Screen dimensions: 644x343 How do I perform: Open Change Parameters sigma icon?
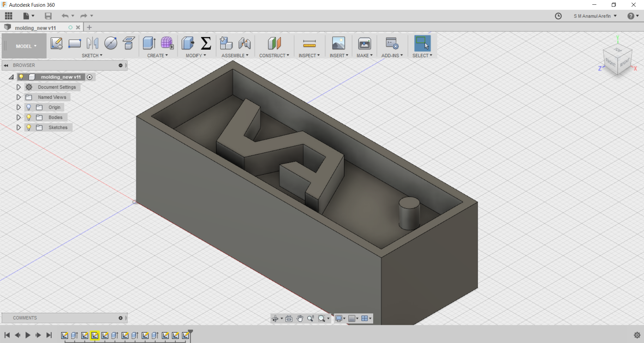[206, 43]
